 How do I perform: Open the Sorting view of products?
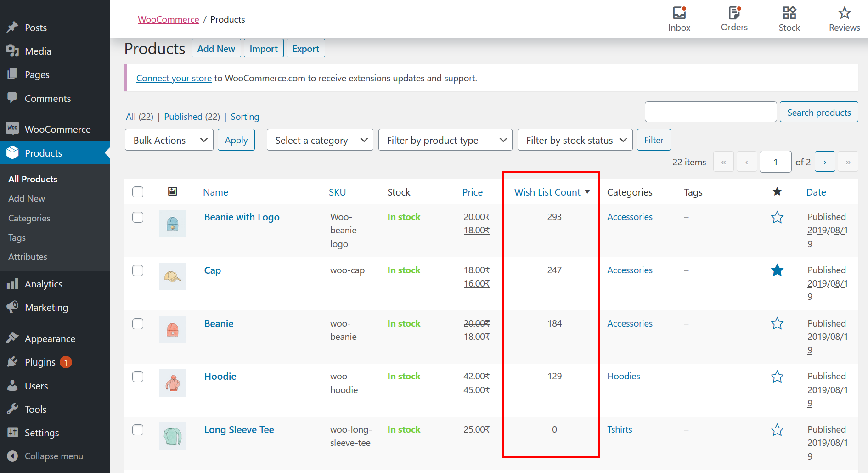pos(245,117)
